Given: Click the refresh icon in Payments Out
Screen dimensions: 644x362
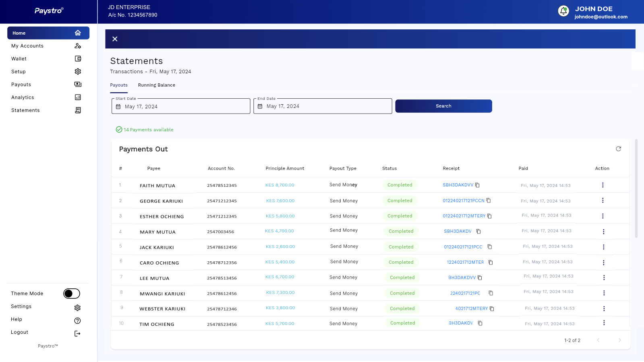Looking at the screenshot, I should 618,149.
